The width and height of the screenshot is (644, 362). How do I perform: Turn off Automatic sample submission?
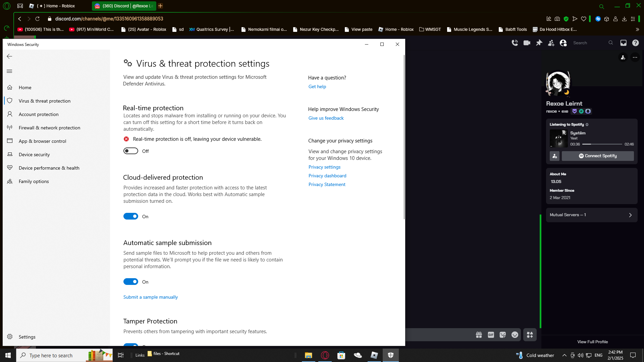coord(131,282)
